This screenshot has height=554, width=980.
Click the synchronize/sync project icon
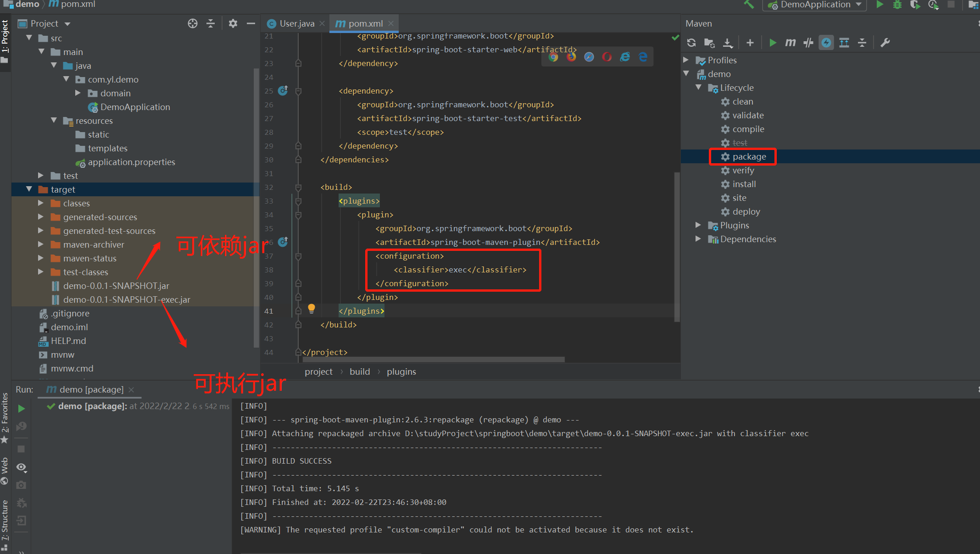[x=694, y=42]
